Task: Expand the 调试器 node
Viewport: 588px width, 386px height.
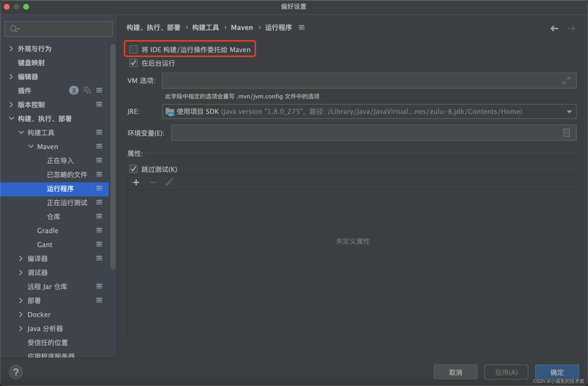Action: tap(21, 272)
